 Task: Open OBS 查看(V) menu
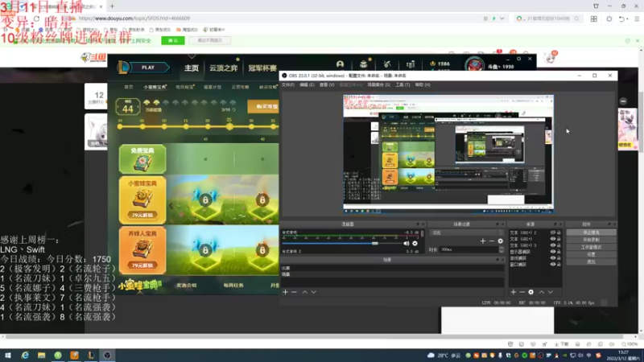[327, 85]
